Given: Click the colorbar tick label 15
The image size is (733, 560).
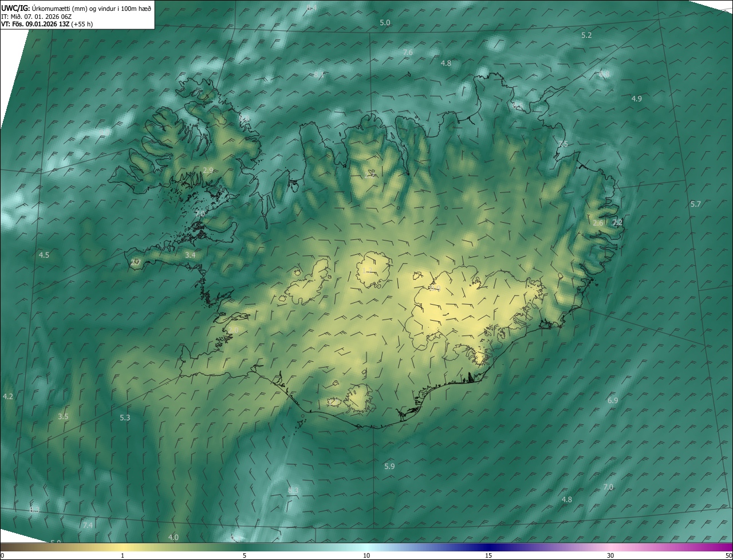Looking at the screenshot, I should coord(488,556).
